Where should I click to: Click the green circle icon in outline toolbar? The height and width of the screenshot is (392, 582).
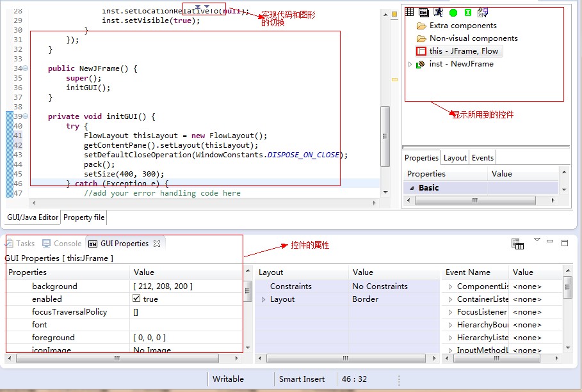click(x=453, y=12)
